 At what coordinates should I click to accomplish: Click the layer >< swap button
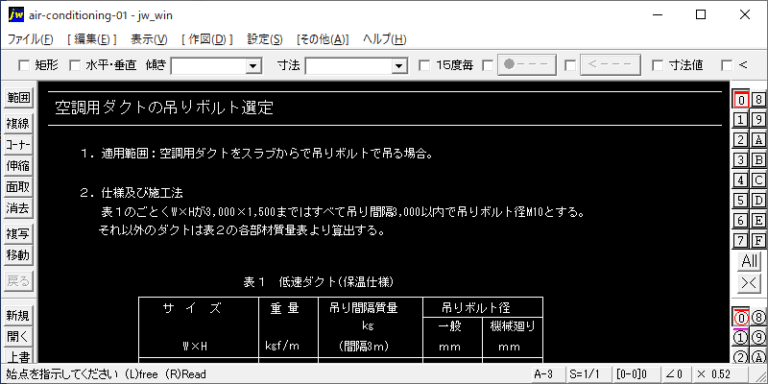(750, 283)
